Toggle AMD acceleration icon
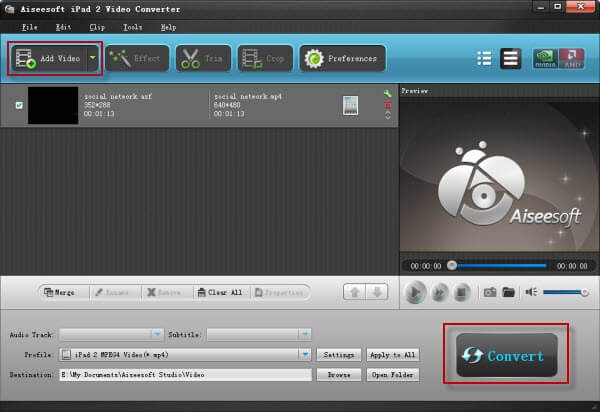Screen dimensions: 600x412 [572, 59]
